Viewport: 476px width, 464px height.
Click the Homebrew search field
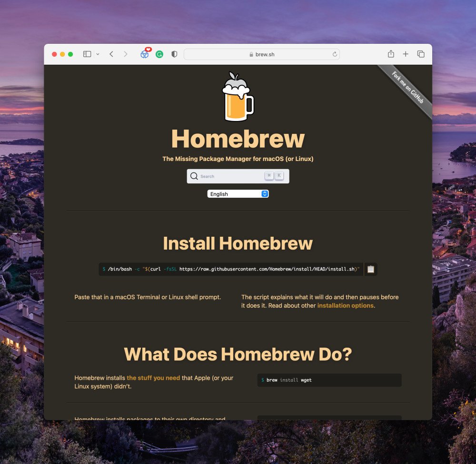tap(238, 176)
